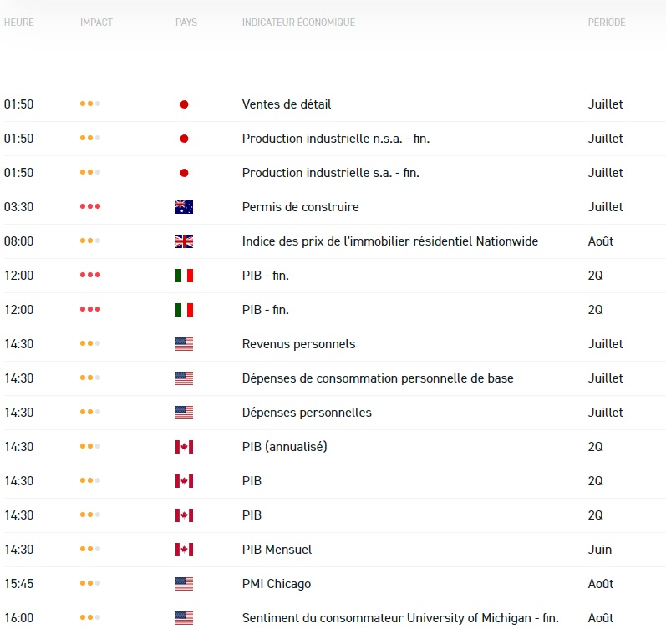
Task: Open the Production industrielle n.s.a. indicator
Action: 336,139
